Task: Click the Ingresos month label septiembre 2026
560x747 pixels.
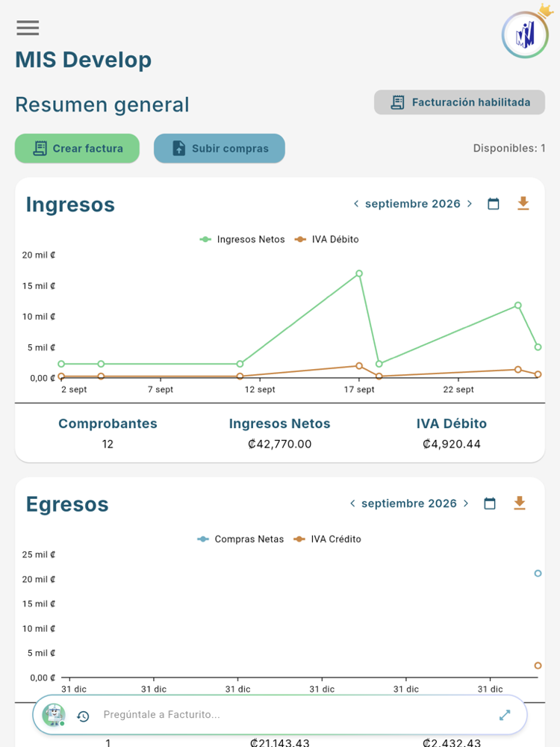Action: tap(413, 204)
